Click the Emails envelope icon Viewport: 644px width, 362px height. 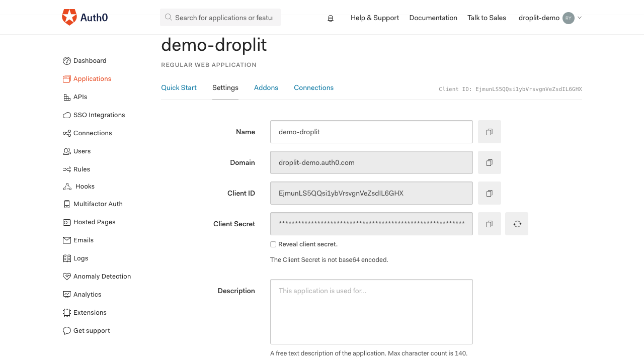pos(67,240)
